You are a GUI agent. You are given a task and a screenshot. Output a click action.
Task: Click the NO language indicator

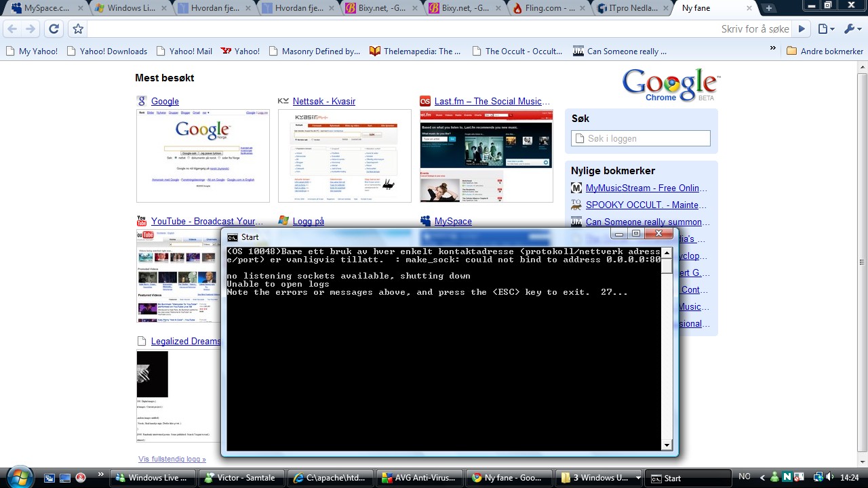point(744,478)
